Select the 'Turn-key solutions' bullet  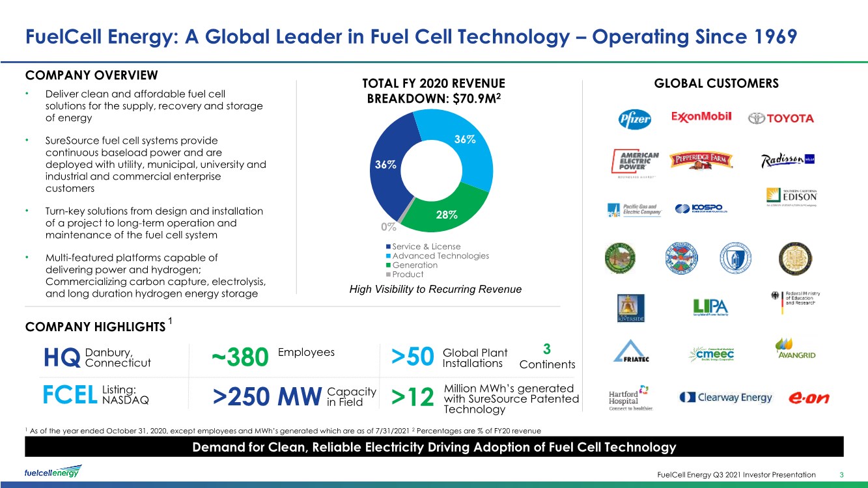pyautogui.click(x=154, y=223)
